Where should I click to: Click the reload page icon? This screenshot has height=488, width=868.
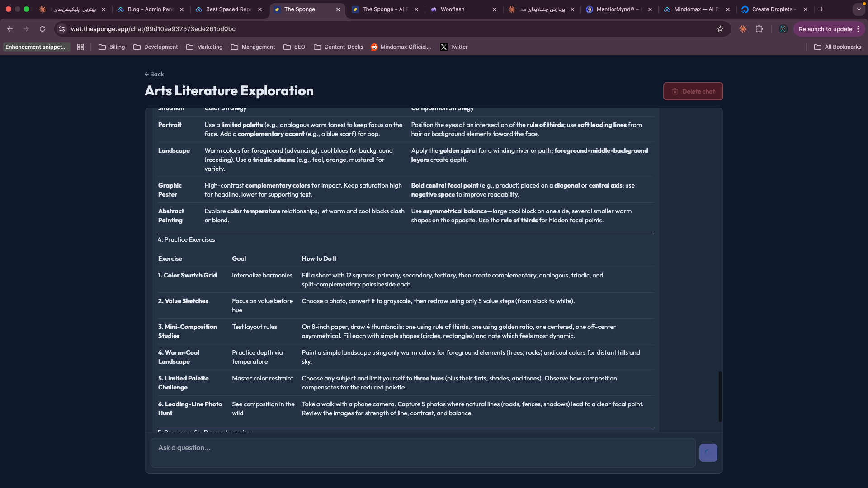[x=42, y=29]
